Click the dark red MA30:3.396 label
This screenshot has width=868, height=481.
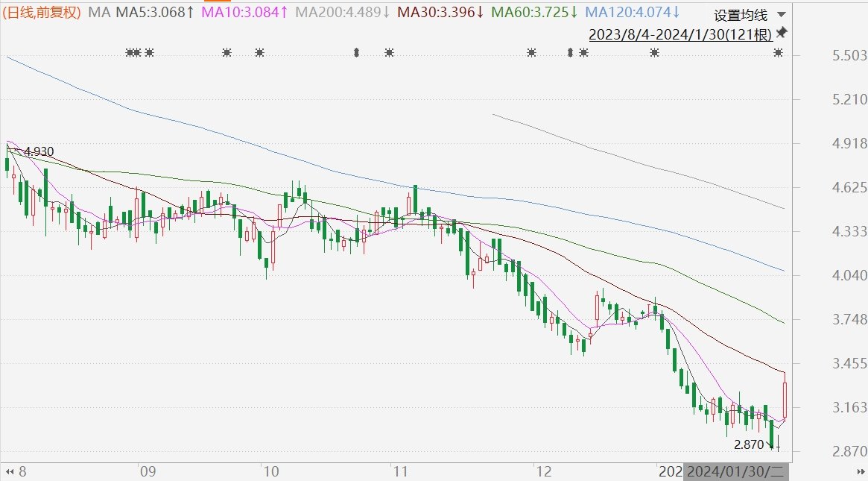point(440,12)
